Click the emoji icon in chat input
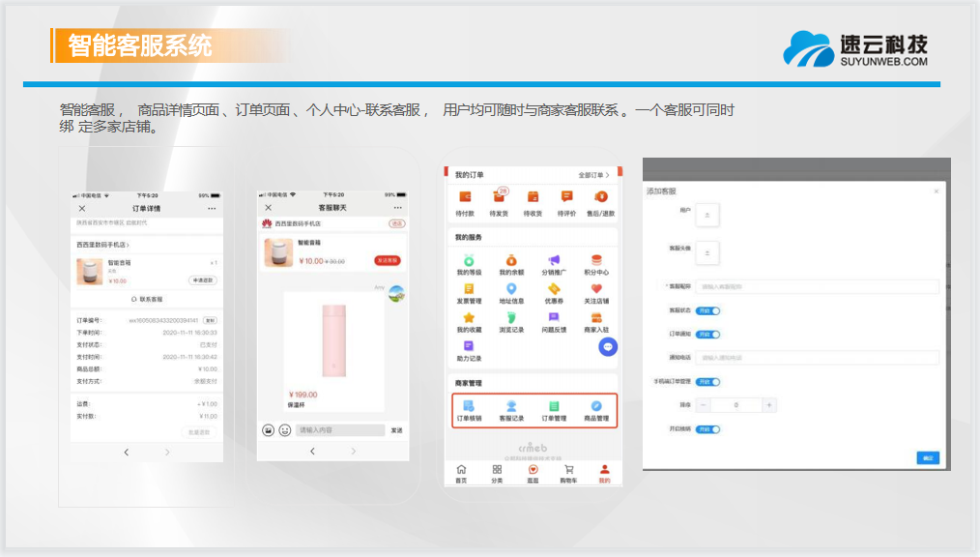The height and width of the screenshot is (557, 980). pos(284,430)
